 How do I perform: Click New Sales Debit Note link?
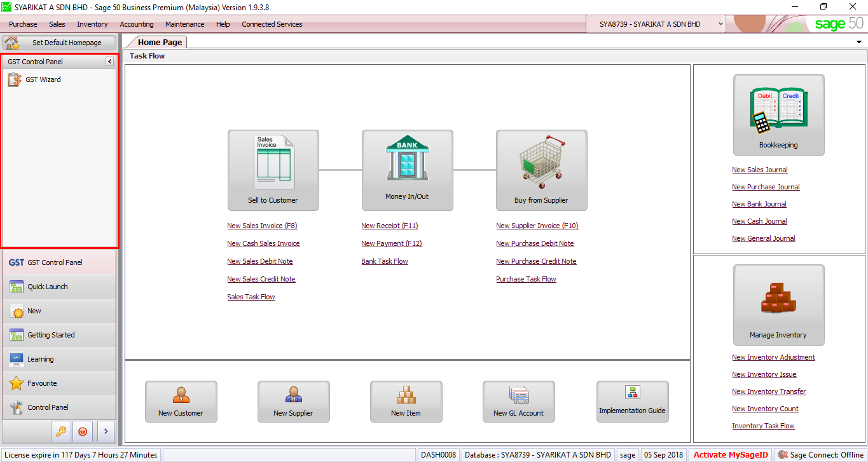point(260,261)
